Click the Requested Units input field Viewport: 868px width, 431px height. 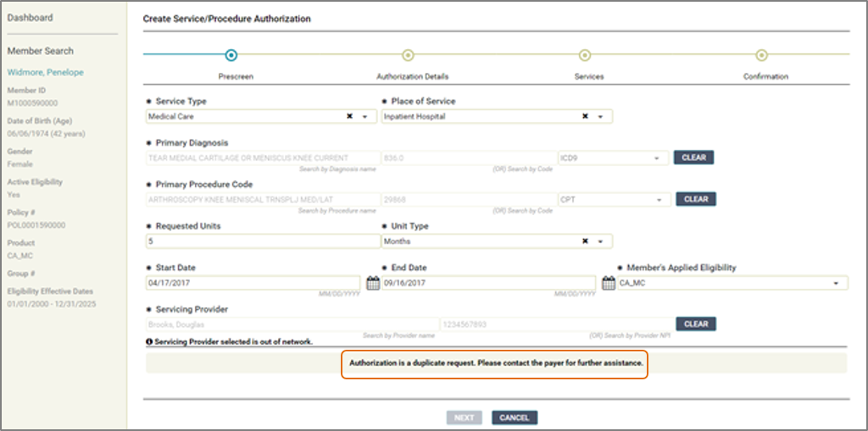click(x=263, y=241)
